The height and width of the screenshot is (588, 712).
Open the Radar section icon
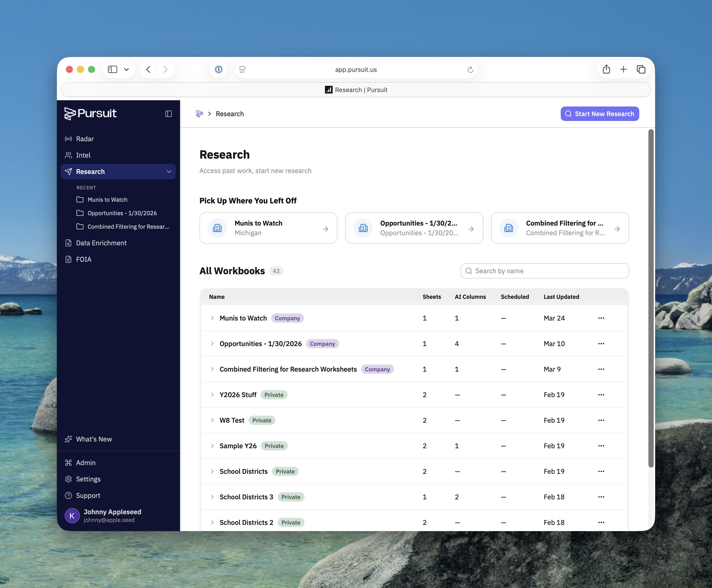coord(68,139)
